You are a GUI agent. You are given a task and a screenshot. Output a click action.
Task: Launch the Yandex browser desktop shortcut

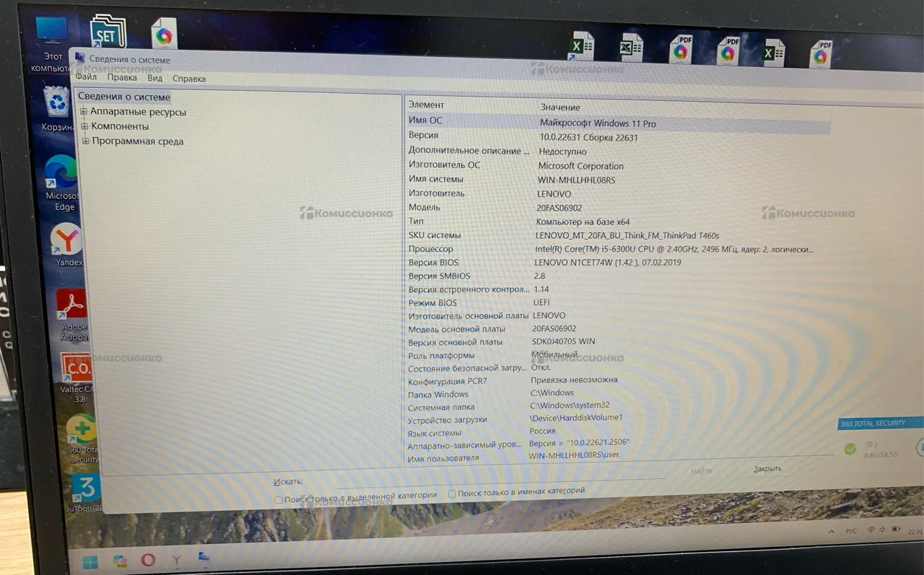[x=69, y=245]
